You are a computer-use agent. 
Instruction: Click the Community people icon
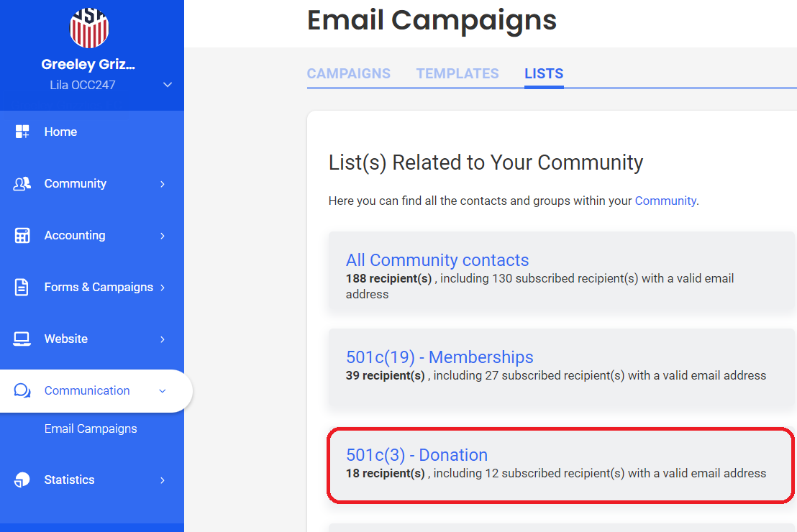click(22, 183)
